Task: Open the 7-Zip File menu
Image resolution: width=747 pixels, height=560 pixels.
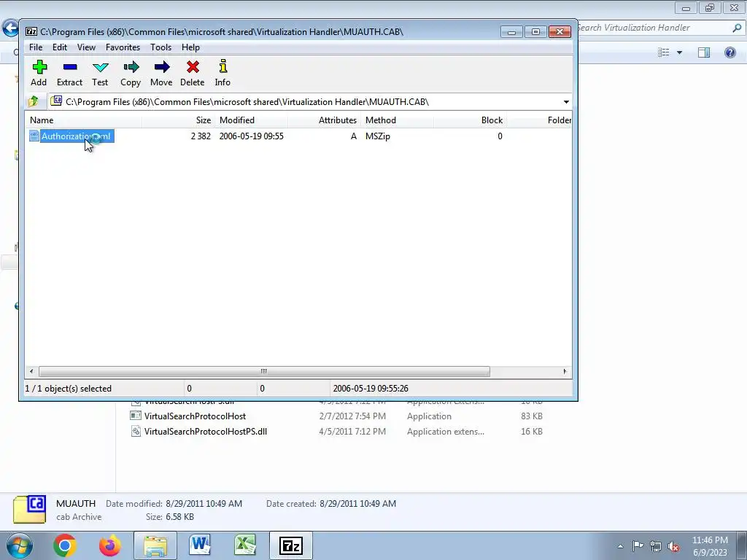Action: [x=36, y=47]
